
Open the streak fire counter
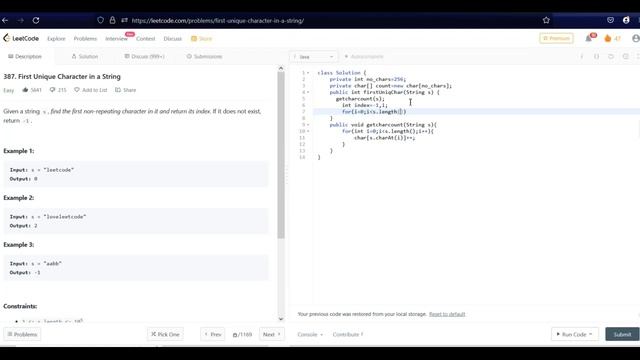pyautogui.click(x=612, y=38)
